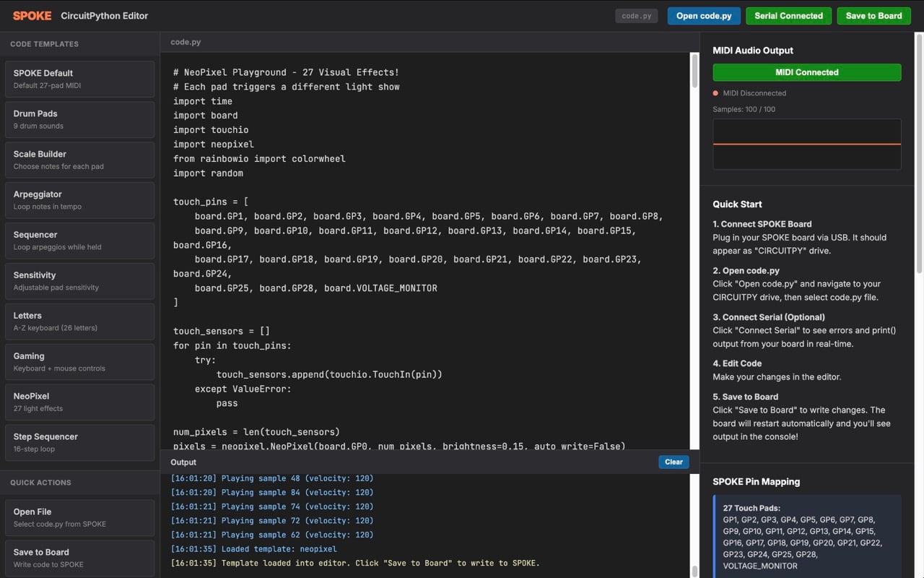
Task: Click the right sidebar scrollbar
Action: pyautogui.click(x=919, y=153)
